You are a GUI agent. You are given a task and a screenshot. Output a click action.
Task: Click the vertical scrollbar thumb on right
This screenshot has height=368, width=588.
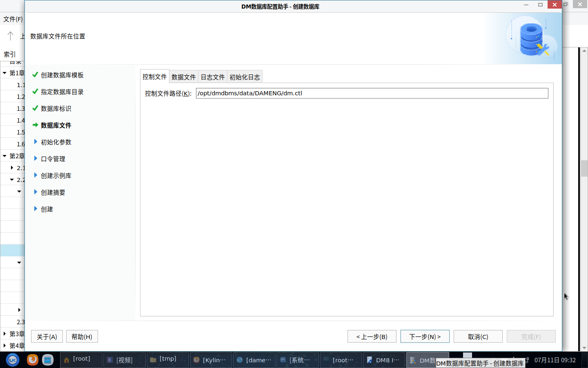[x=584, y=168]
